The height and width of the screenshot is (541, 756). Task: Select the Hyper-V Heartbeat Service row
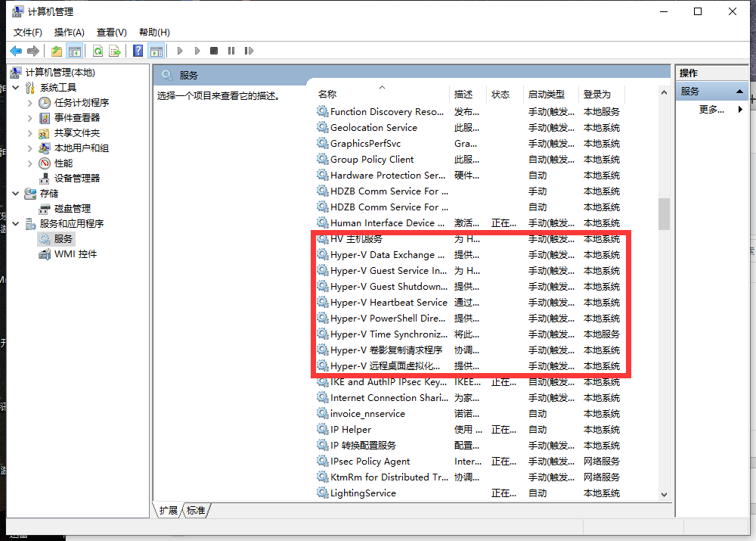click(389, 303)
